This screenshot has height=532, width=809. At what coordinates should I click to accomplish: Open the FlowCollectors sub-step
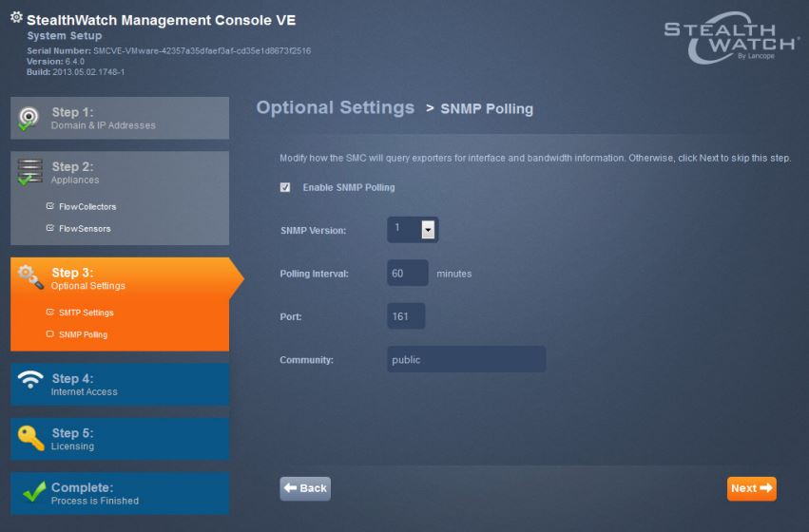click(87, 207)
